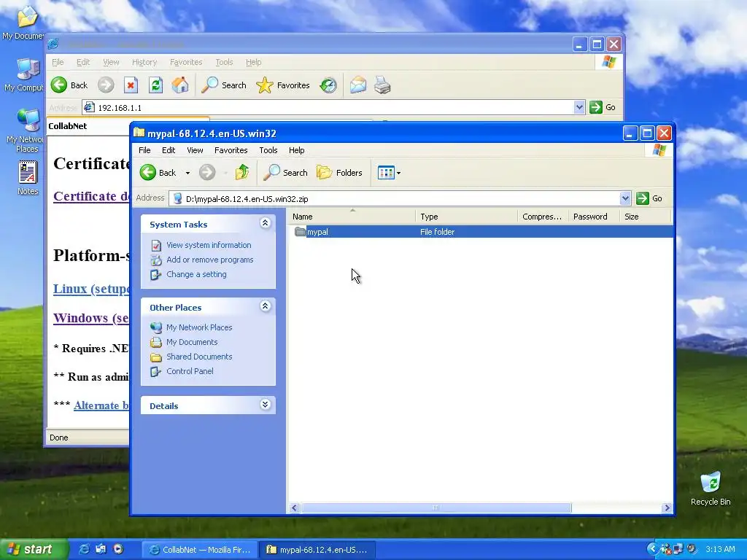Click the Linux setup link
The image size is (747, 560).
tap(91, 289)
